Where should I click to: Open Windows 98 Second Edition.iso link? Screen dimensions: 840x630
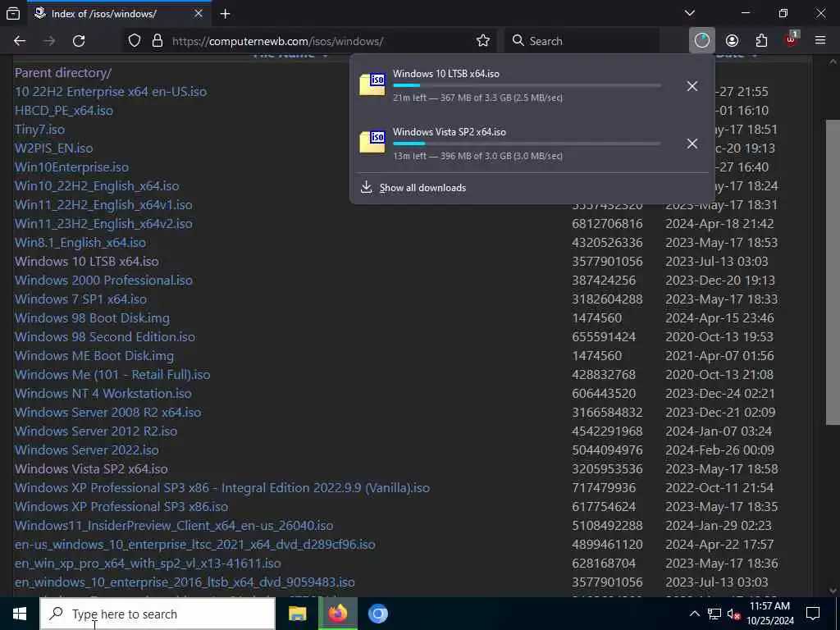pos(105,336)
